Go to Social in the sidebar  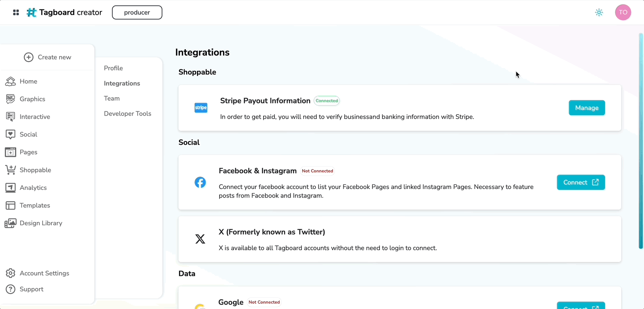point(28,134)
